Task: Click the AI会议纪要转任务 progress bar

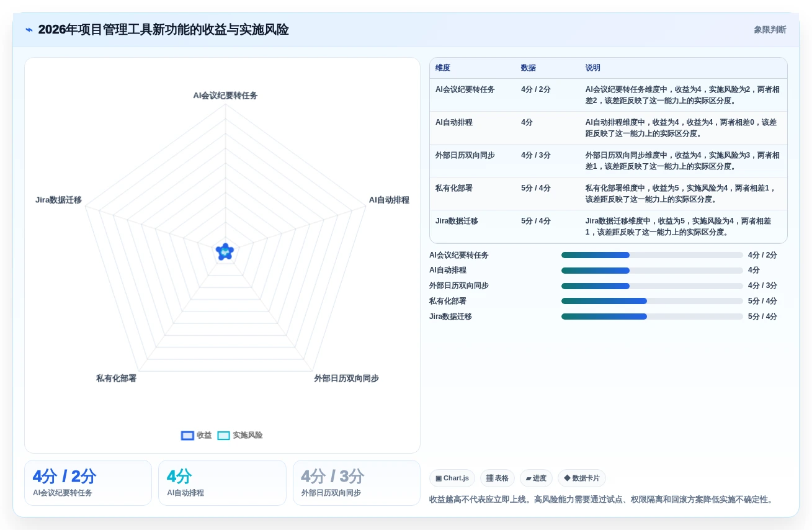Action: coord(652,255)
